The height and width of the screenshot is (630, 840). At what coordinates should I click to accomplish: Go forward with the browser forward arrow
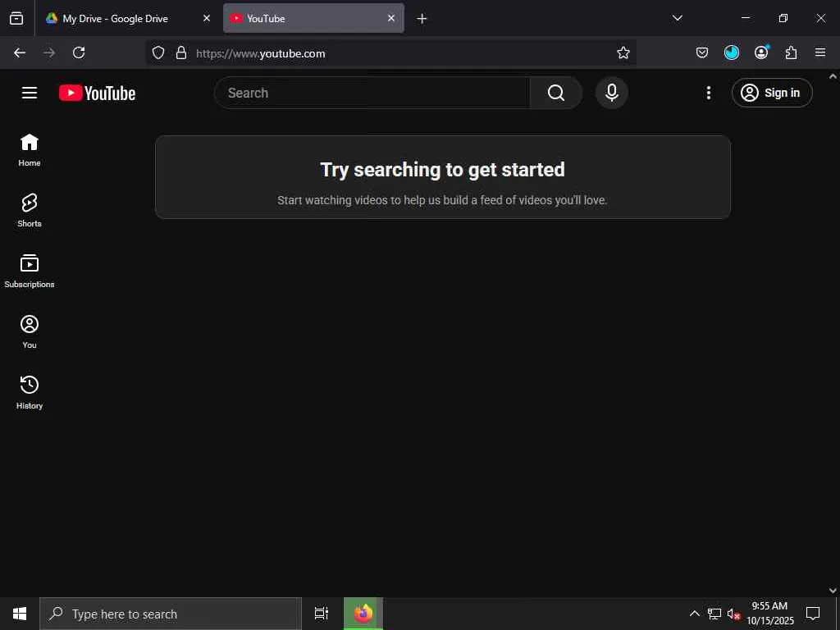coord(49,52)
